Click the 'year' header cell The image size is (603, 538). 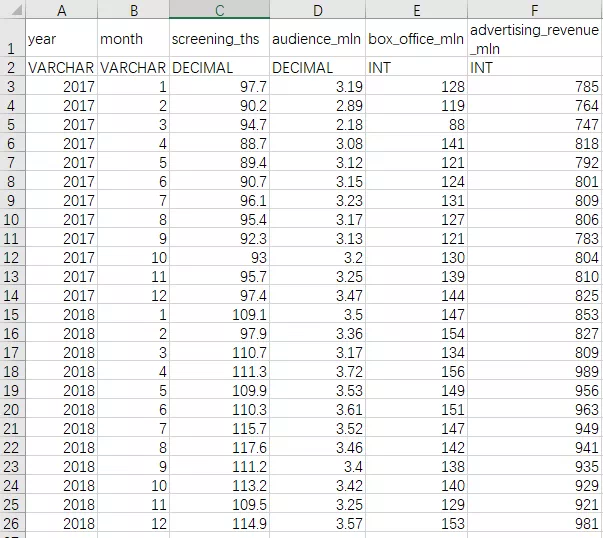tap(62, 38)
